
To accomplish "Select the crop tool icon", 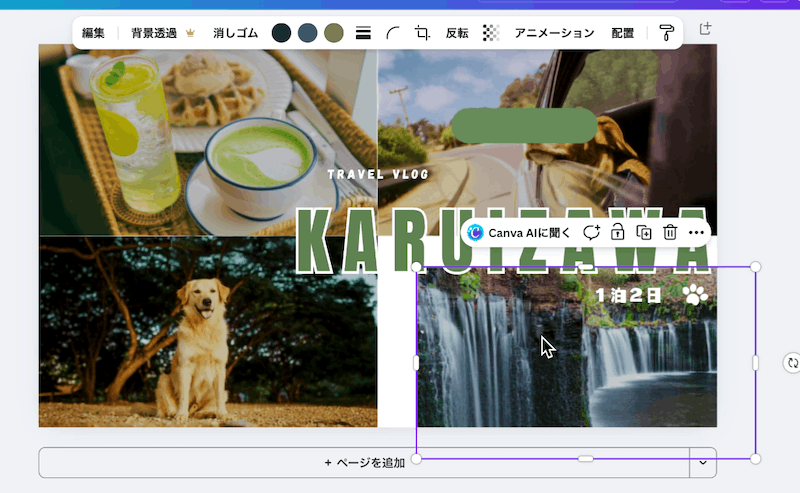I will 422,33.
